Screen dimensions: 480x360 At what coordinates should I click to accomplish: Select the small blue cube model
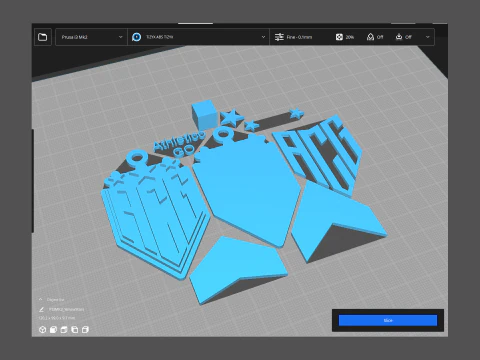[x=204, y=114]
